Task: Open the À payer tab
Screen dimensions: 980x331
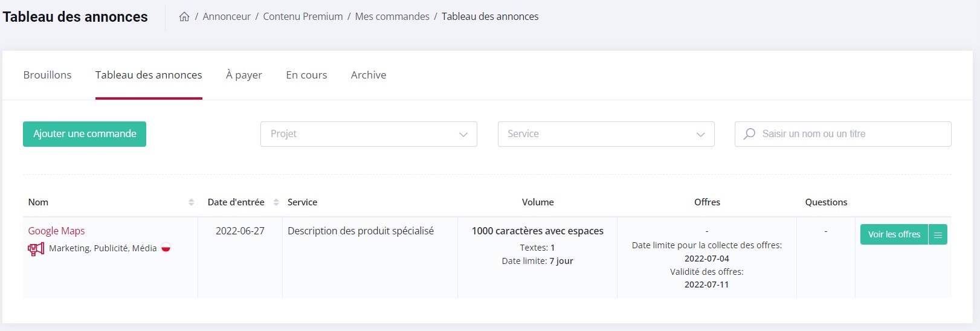Action: pyautogui.click(x=244, y=75)
